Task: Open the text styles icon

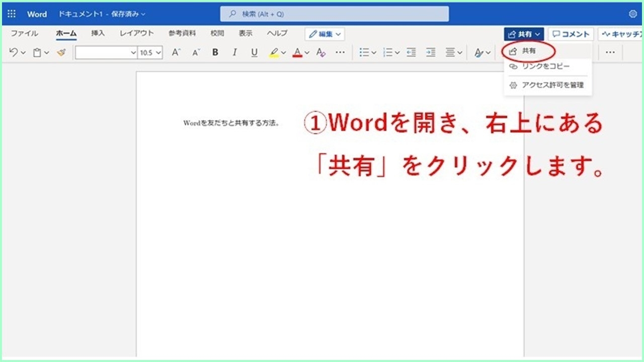Action: tap(478, 52)
